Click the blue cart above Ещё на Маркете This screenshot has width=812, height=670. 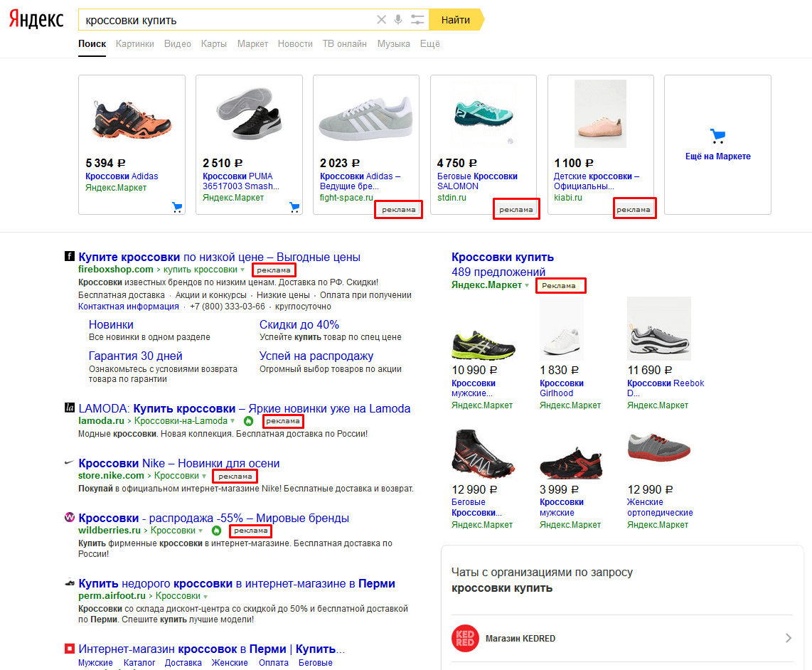[x=717, y=136]
